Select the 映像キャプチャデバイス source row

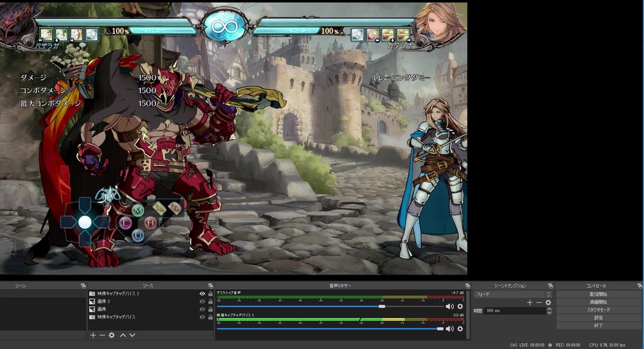click(151, 317)
